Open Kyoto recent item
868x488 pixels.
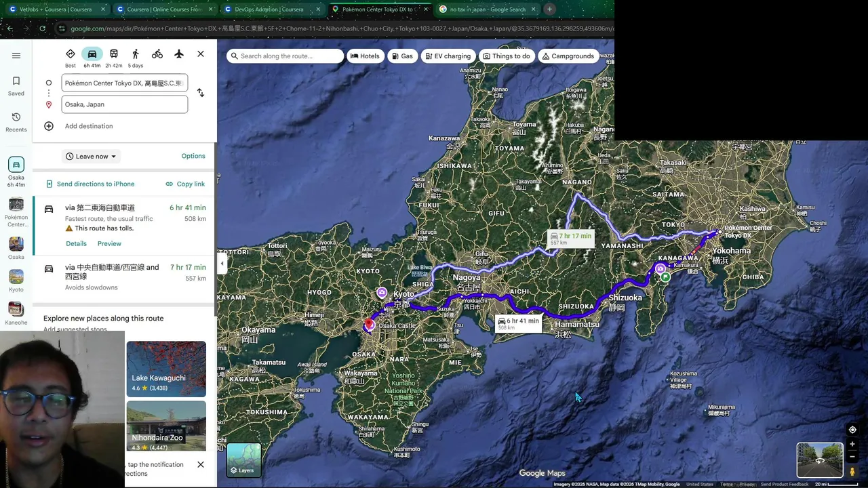[16, 281]
